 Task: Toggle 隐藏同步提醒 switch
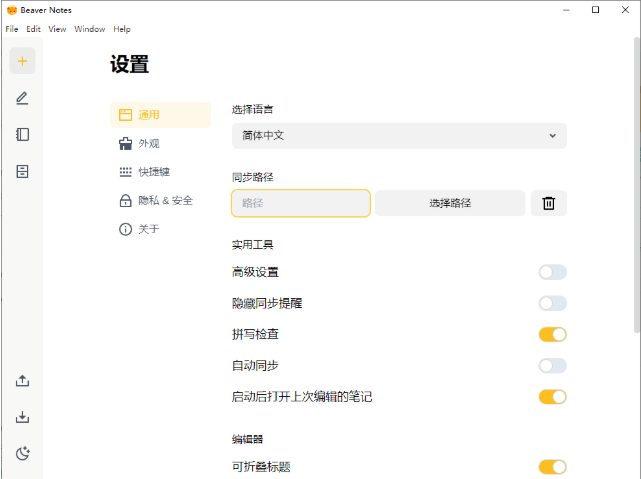[x=552, y=303]
